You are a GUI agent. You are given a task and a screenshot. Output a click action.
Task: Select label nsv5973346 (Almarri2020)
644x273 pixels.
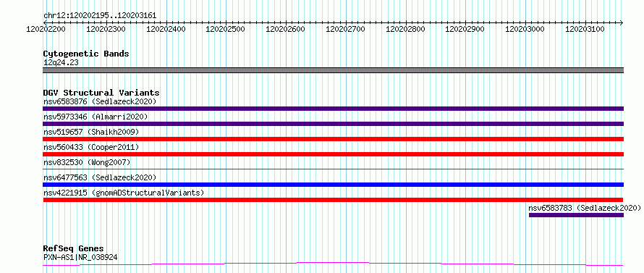coord(96,117)
